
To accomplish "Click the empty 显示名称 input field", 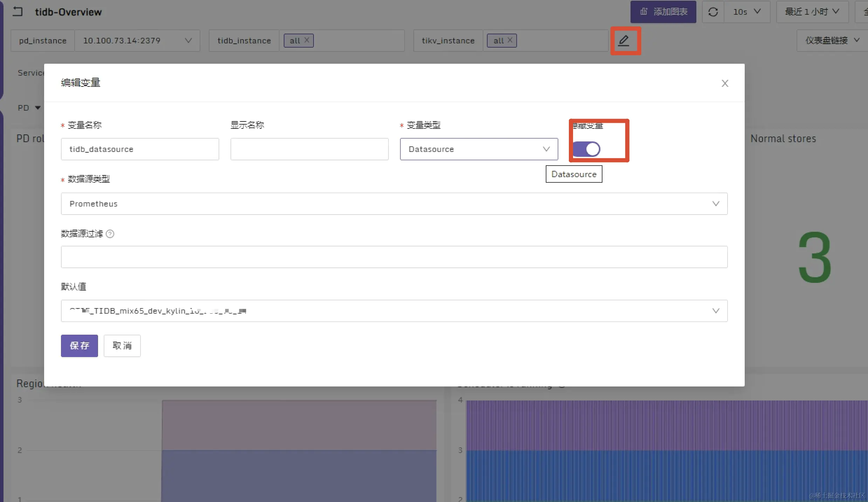I will click(309, 149).
